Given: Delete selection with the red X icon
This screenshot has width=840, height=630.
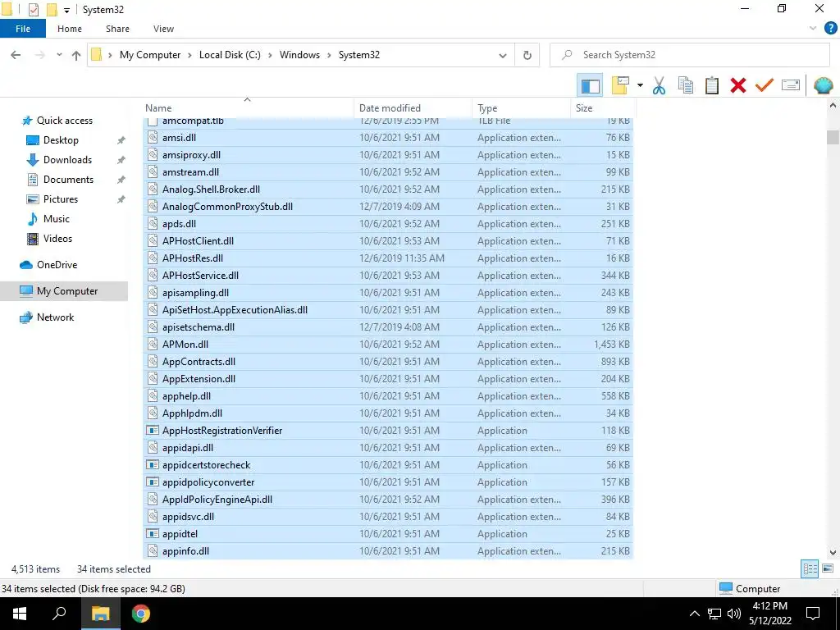Looking at the screenshot, I should (738, 85).
